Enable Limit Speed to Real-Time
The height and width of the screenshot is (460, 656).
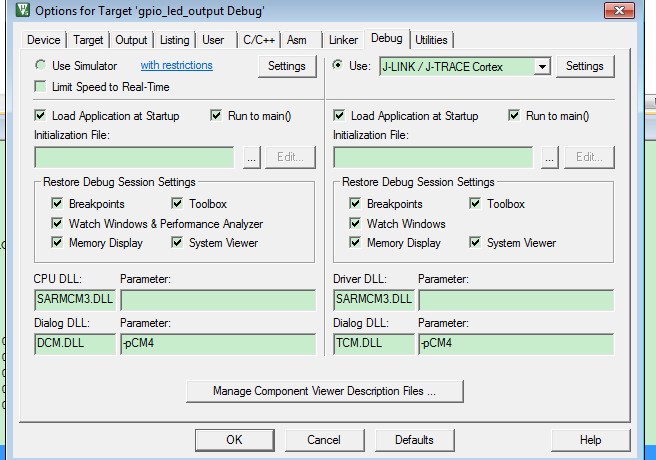[41, 87]
